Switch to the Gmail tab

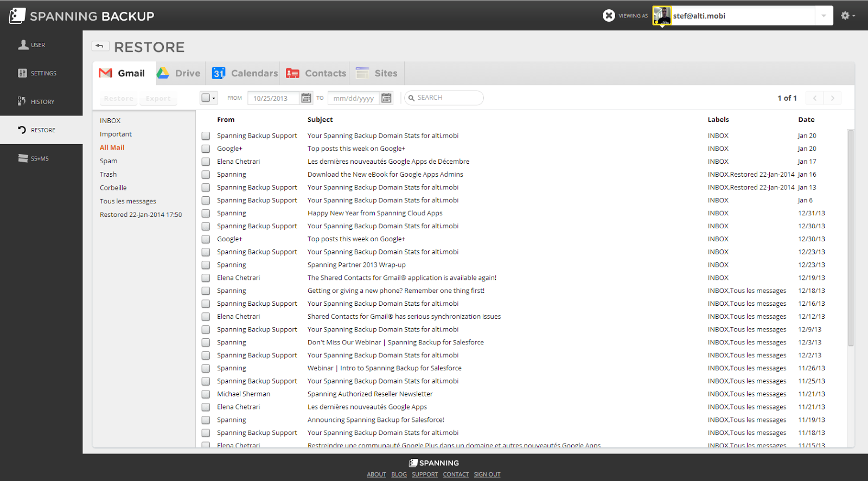tap(124, 73)
